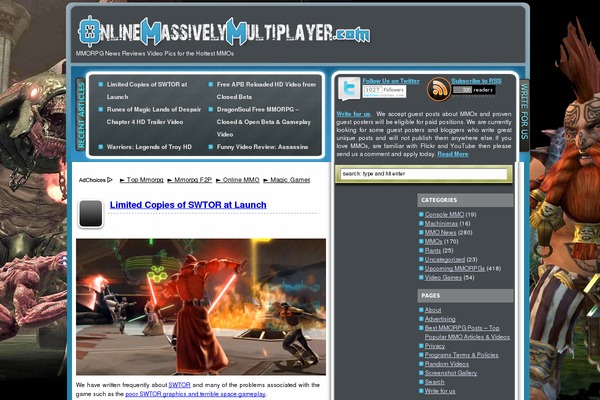Image resolution: width=600 pixels, height=400 pixels.
Task: Open the Write for us page link
Action: [440, 391]
